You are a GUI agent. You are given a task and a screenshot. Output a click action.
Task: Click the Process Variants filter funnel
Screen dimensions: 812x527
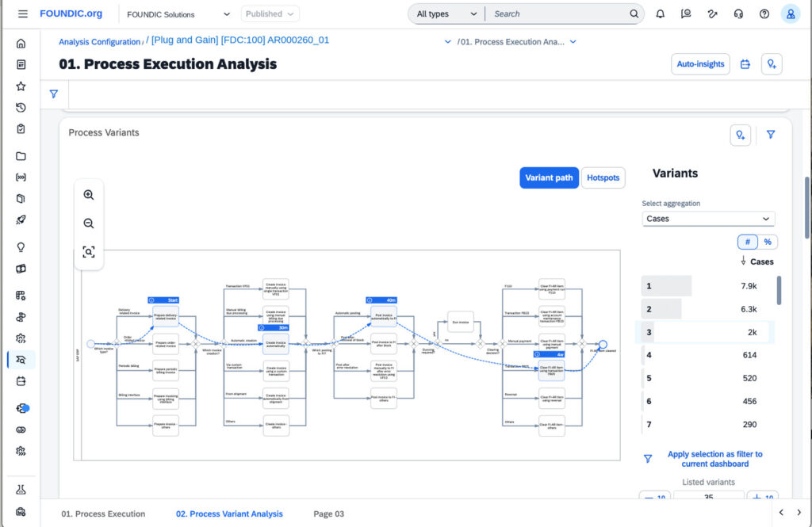tap(771, 135)
